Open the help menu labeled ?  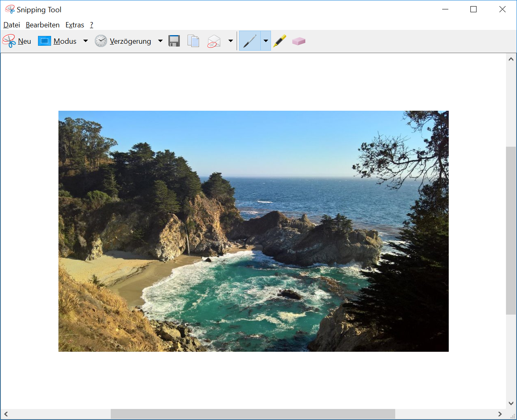click(91, 25)
